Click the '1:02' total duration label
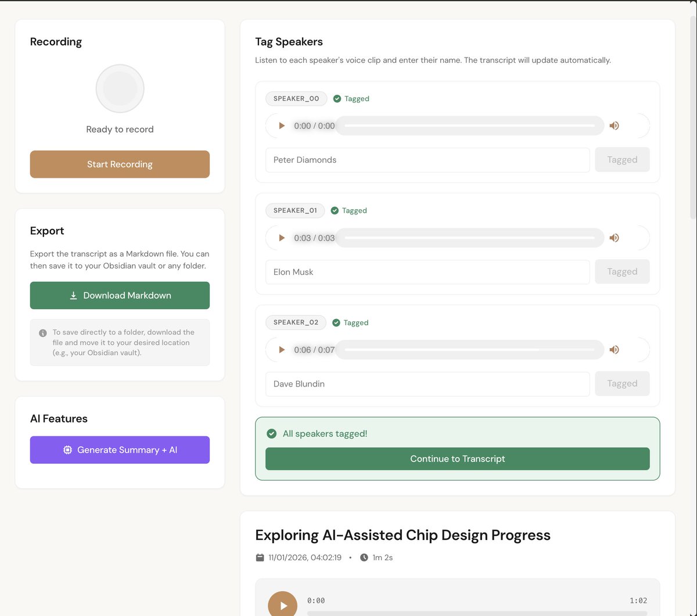Viewport: 697px width, 616px height. [638, 600]
